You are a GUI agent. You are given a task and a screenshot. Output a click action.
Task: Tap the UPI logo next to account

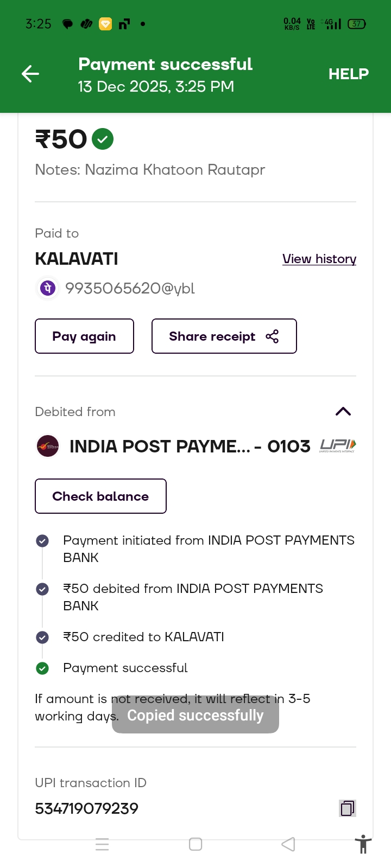tap(338, 446)
